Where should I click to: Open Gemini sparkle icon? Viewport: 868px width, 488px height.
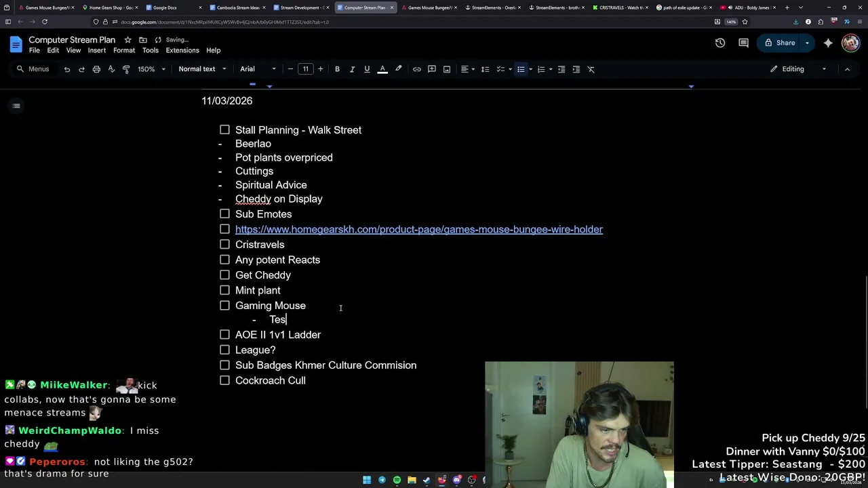point(828,43)
